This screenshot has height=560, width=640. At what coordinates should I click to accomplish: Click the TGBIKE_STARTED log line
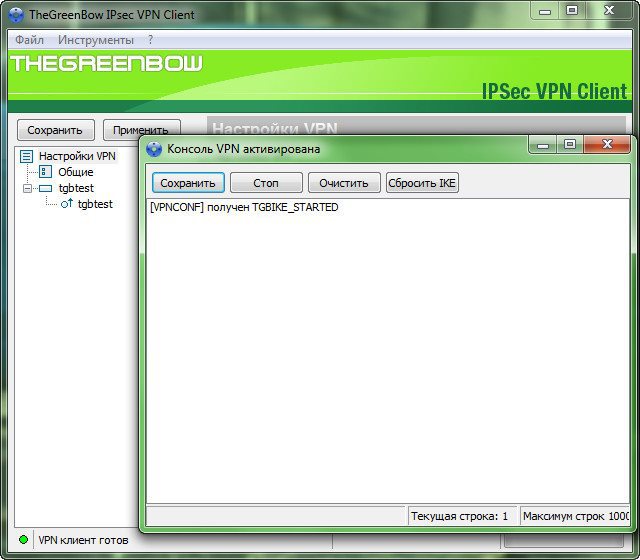(x=244, y=207)
